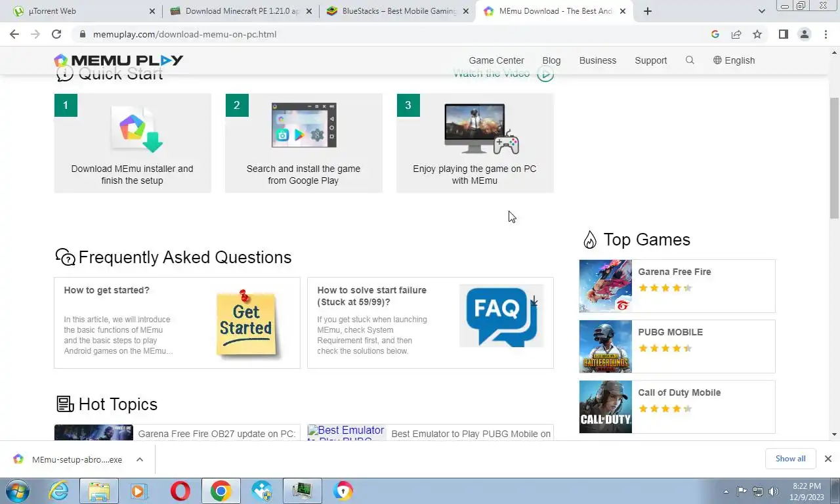Open Garena Free Fire OB27 update topic
This screenshot has height=504, width=840.
pyautogui.click(x=217, y=434)
